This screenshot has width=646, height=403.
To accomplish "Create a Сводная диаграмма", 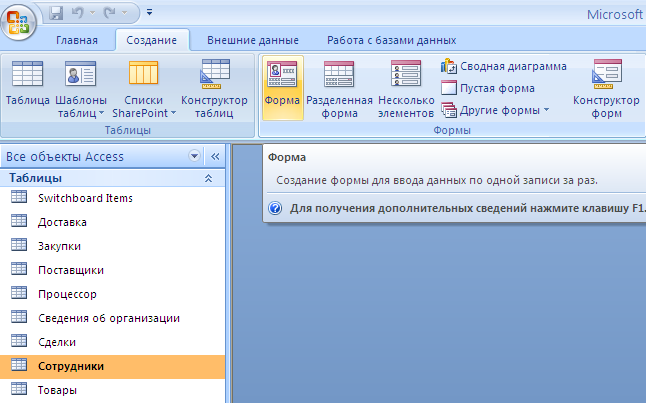I will pyautogui.click(x=503, y=66).
